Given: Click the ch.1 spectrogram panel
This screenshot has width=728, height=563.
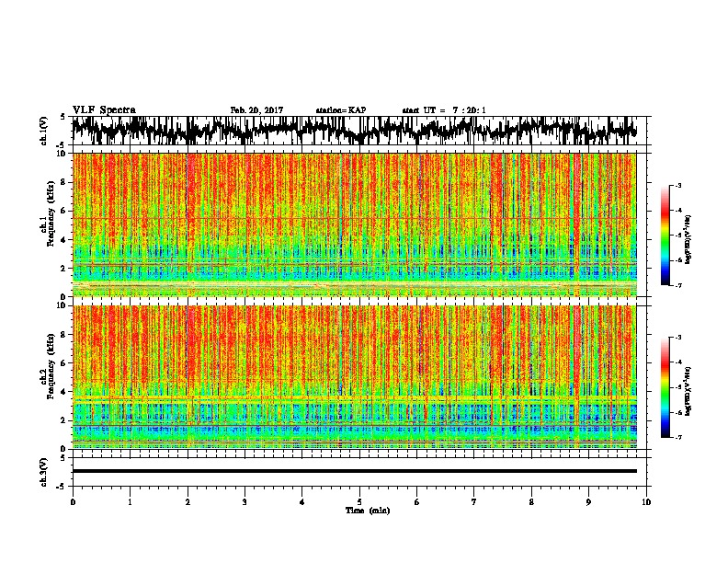Looking at the screenshot, I should 355,224.
